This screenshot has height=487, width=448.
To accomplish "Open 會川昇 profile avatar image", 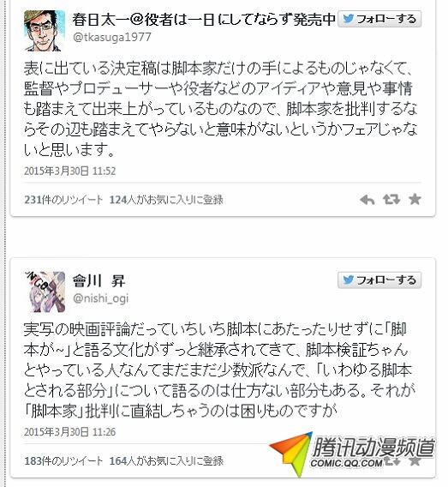I will (x=45, y=292).
